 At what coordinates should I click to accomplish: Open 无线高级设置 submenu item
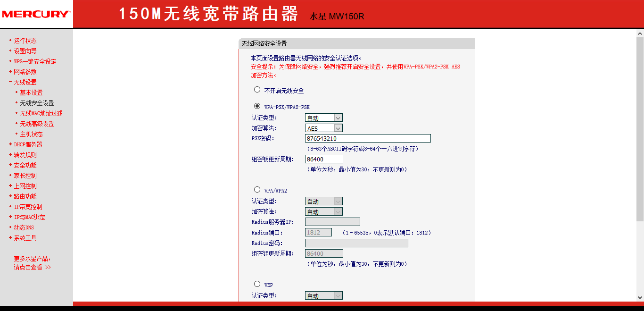click(x=37, y=124)
